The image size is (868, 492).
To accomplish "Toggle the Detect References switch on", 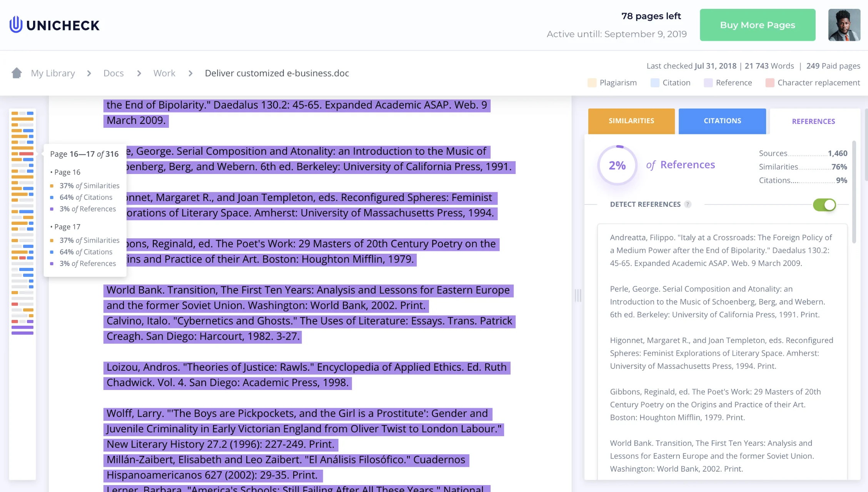I will pos(825,204).
